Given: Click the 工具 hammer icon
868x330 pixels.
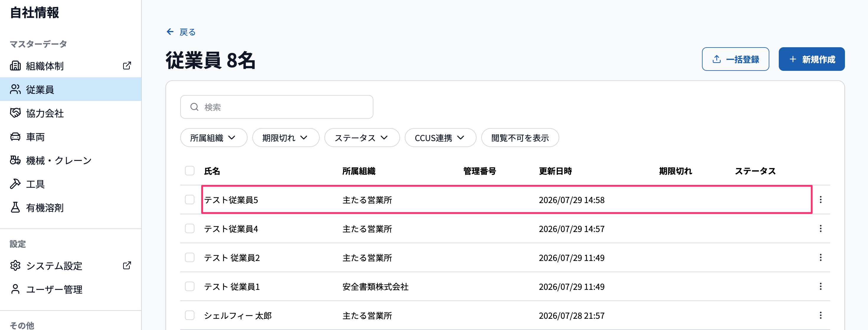Looking at the screenshot, I should (x=15, y=184).
